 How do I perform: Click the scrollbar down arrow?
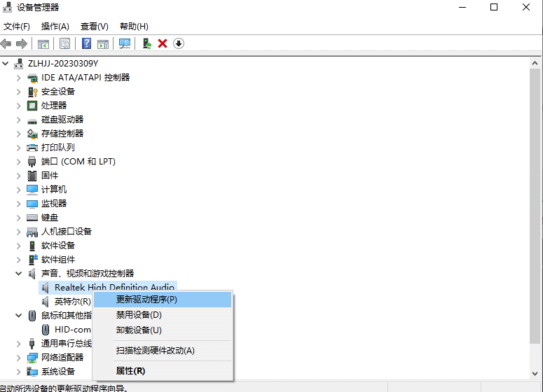535,374
